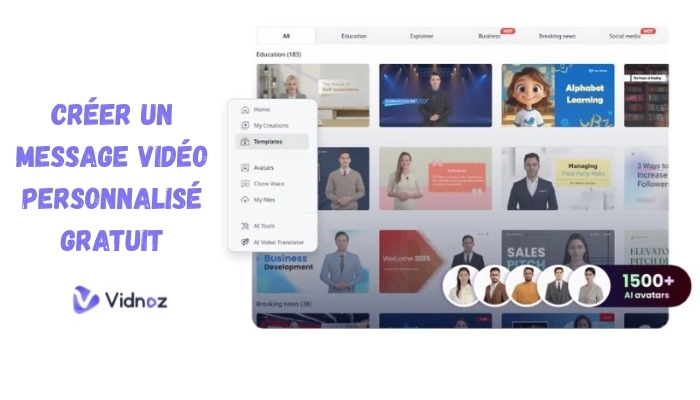Click the Home icon in sidebar

coord(245,109)
